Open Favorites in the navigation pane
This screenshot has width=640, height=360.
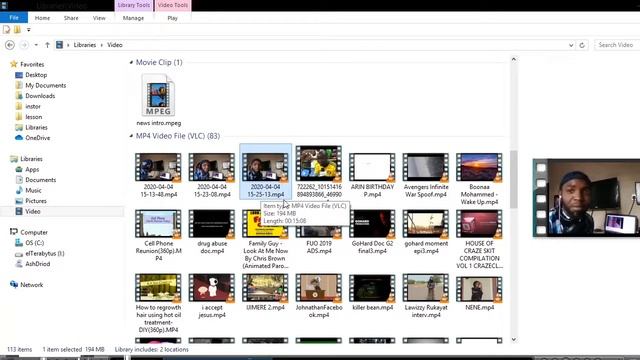[32, 64]
